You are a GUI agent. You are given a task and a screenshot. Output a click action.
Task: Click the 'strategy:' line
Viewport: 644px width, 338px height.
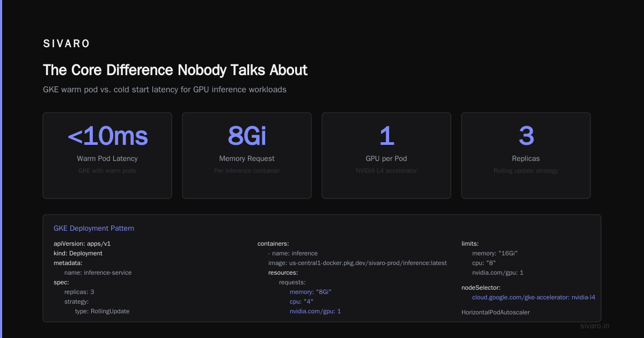click(x=77, y=302)
